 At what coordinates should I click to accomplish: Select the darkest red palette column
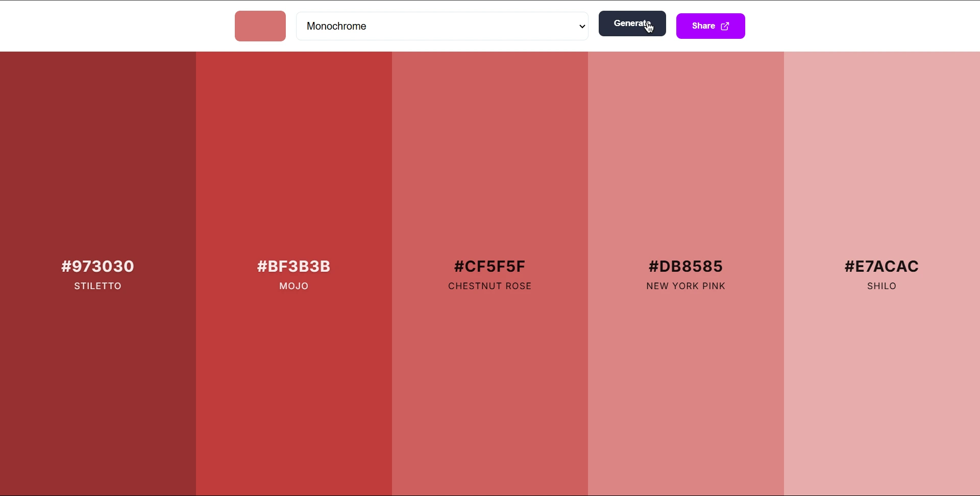(97, 153)
